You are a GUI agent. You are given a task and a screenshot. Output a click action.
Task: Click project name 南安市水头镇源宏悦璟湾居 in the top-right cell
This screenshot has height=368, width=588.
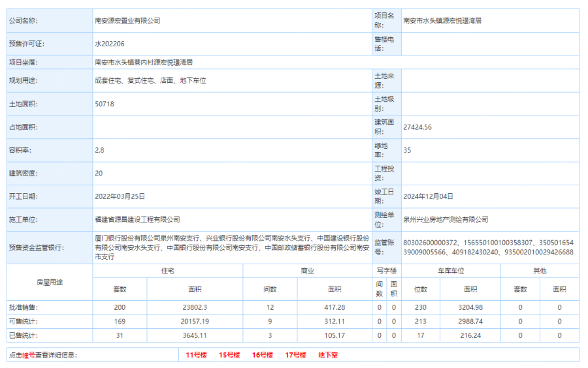pos(442,21)
